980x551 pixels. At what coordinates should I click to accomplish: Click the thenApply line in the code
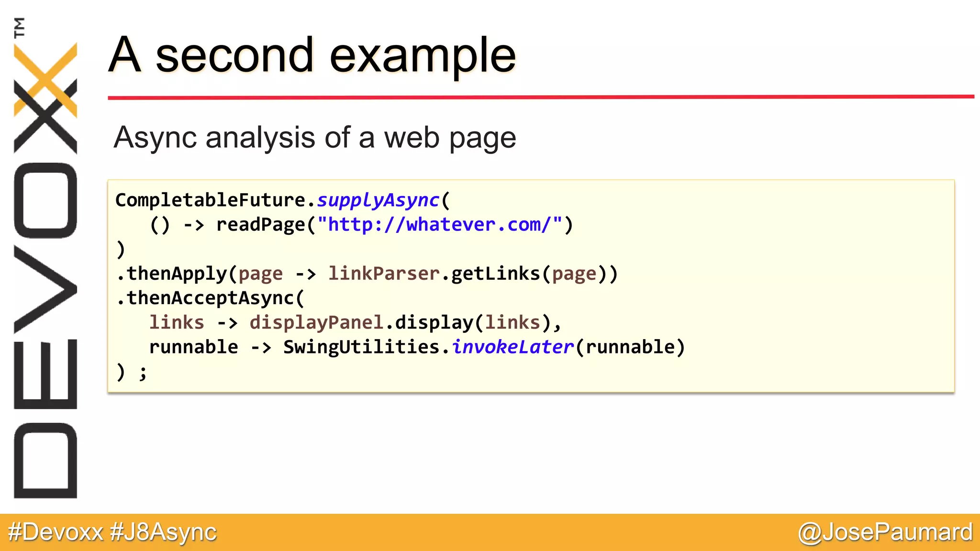coord(176,274)
